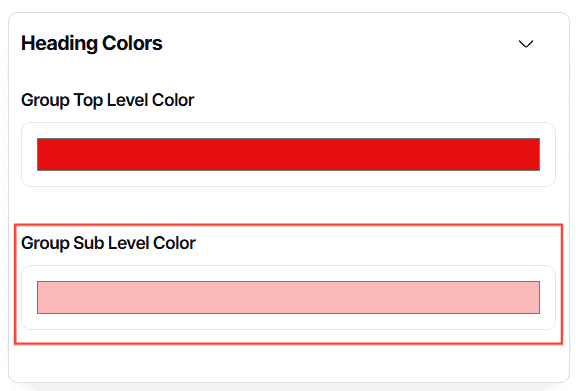Image resolution: width=576 pixels, height=391 pixels.
Task: Hide the heading color options via the chevron
Action: (x=526, y=44)
